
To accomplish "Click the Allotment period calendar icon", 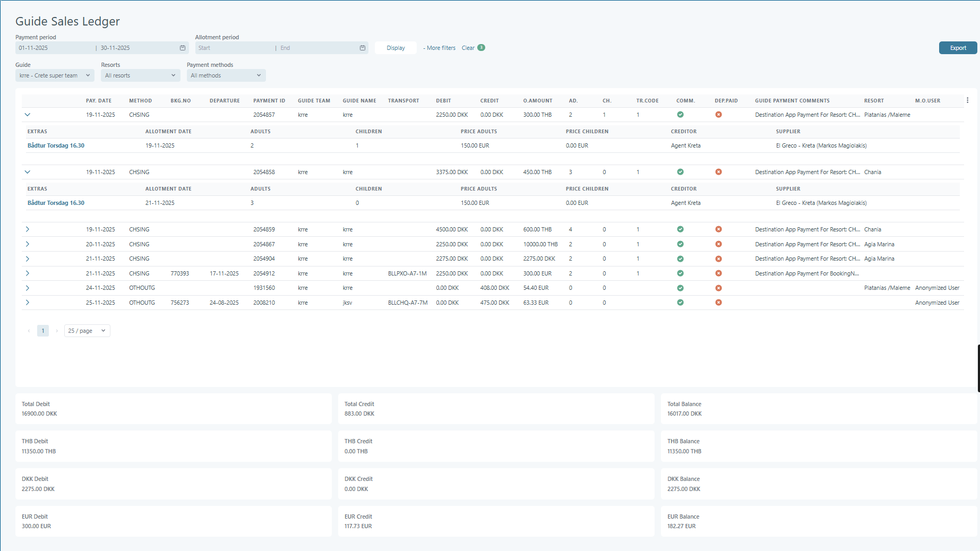I will point(363,48).
